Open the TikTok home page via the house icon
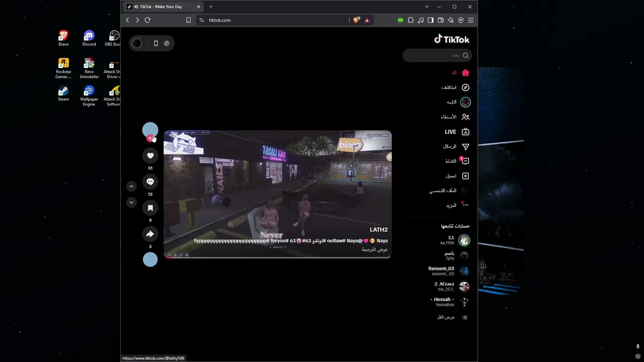 point(465,73)
